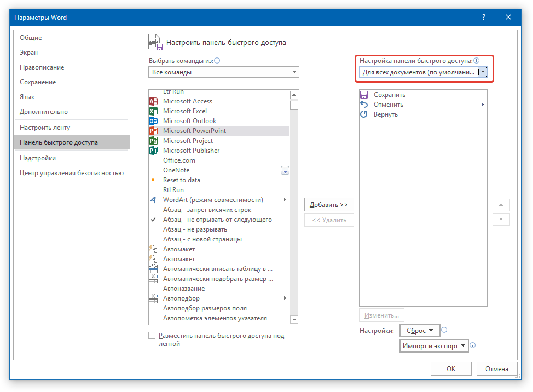
Task: Click the commands list scrollbar thumb
Action: pyautogui.click(x=294, y=106)
